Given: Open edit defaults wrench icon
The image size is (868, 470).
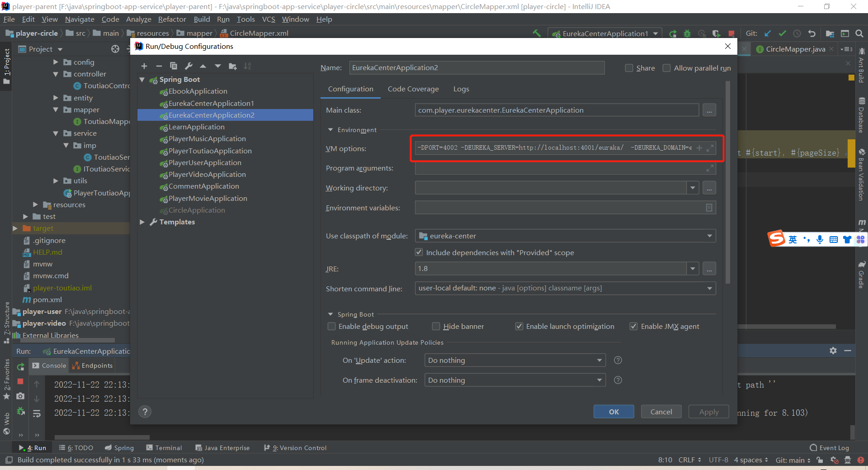Looking at the screenshot, I should [189, 66].
